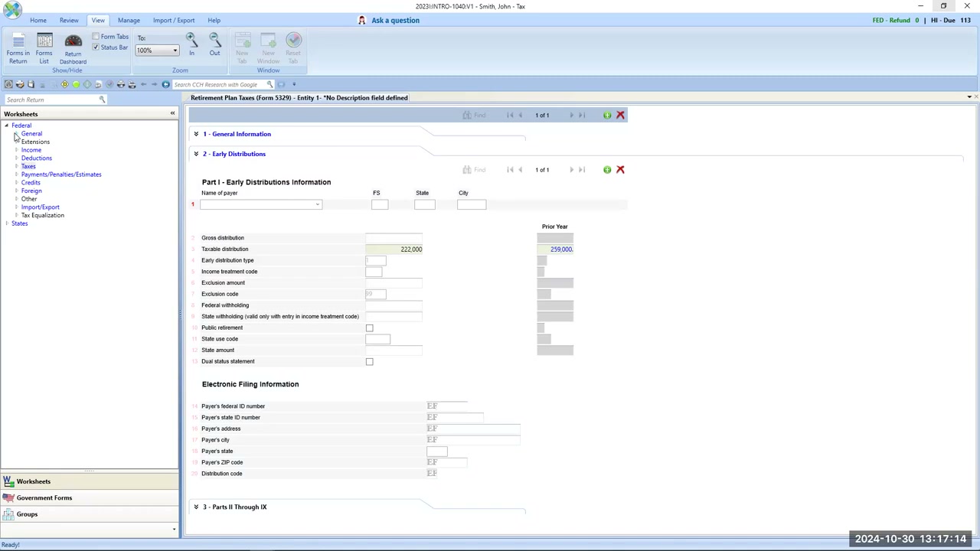The image size is (980, 551).
Task: Collapse the Worksheets pane with arrows icon
Action: click(172, 114)
